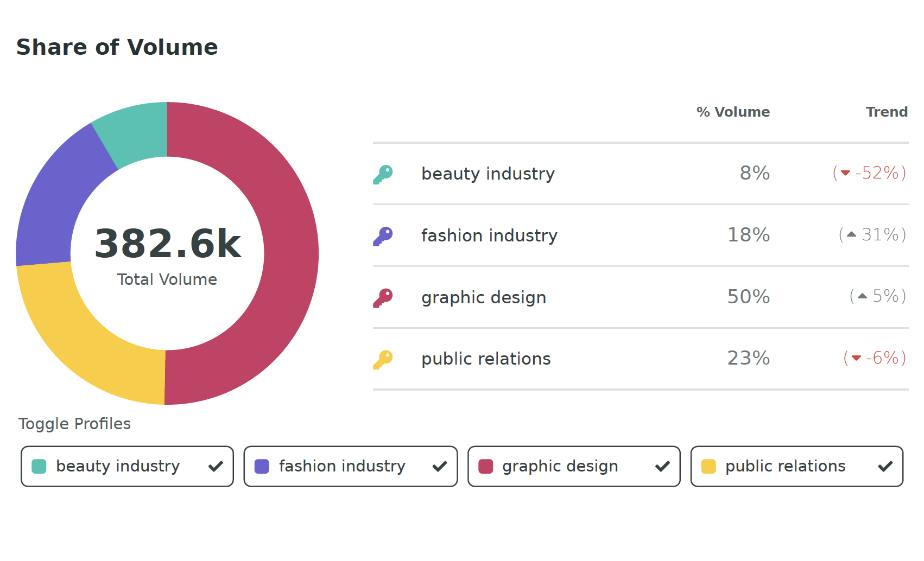Viewport: 924px width, 561px height.
Task: Select the graphic design table row label
Action: [484, 297]
